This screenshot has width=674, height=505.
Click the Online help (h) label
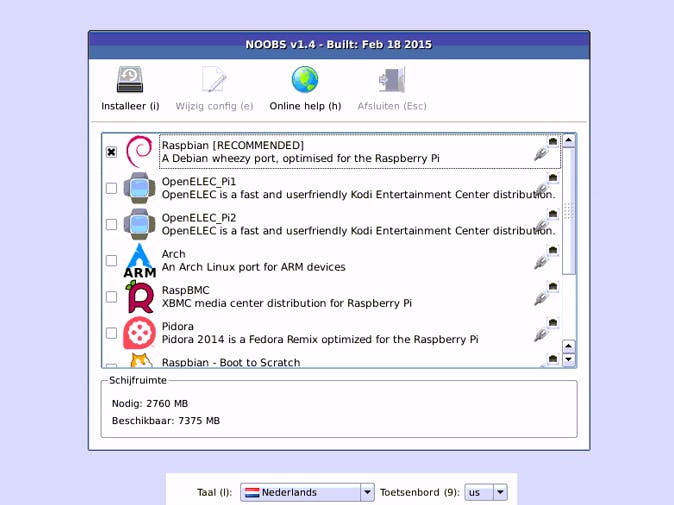coord(305,106)
